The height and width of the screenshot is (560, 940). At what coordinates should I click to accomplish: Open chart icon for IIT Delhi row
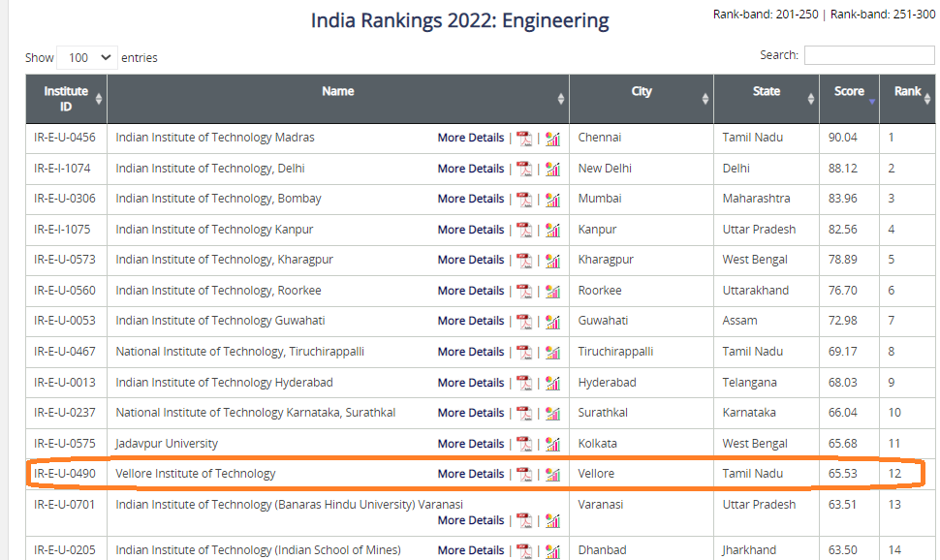(552, 170)
